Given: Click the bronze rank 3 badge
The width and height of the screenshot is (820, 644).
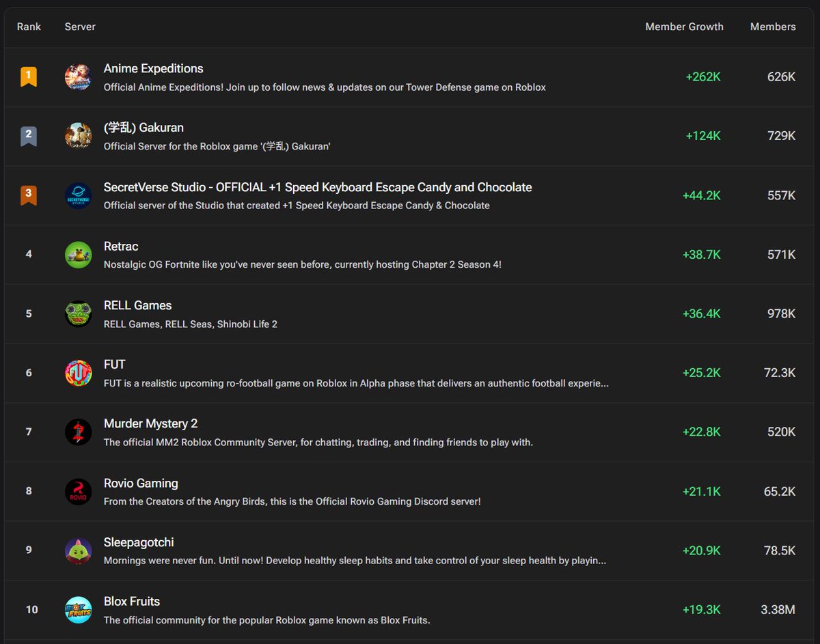Looking at the screenshot, I should [x=29, y=195].
